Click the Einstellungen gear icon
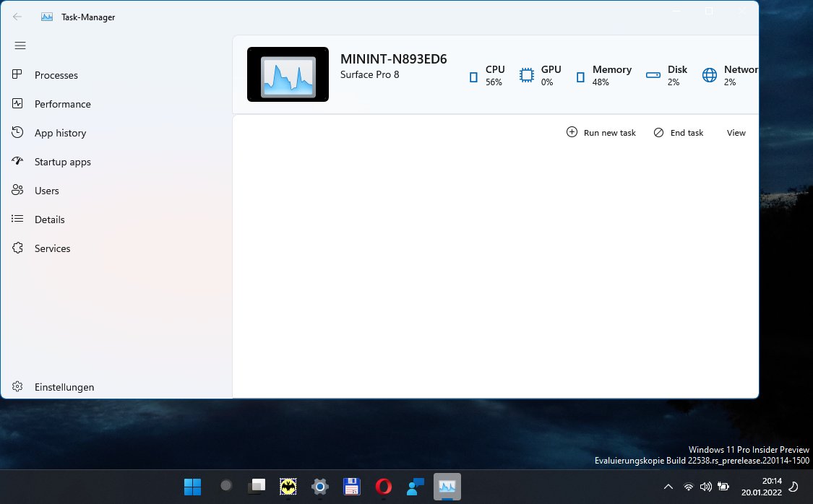The width and height of the screenshot is (813, 504). [x=17, y=386]
